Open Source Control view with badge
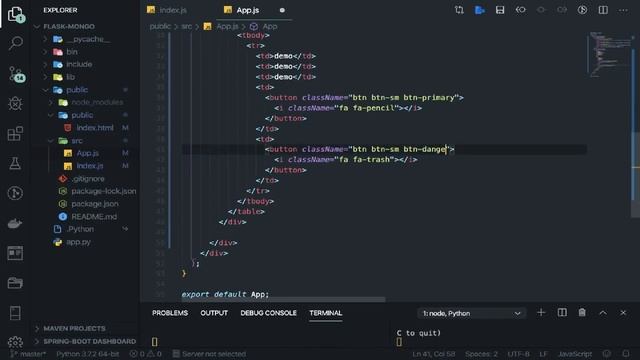This screenshot has height=360, width=640. 16,74
